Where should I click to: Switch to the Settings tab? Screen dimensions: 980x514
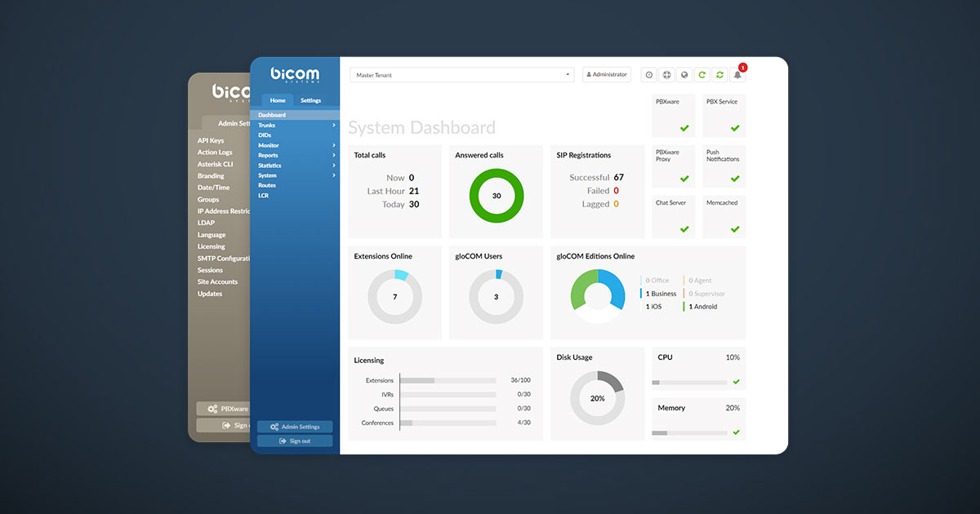310,100
